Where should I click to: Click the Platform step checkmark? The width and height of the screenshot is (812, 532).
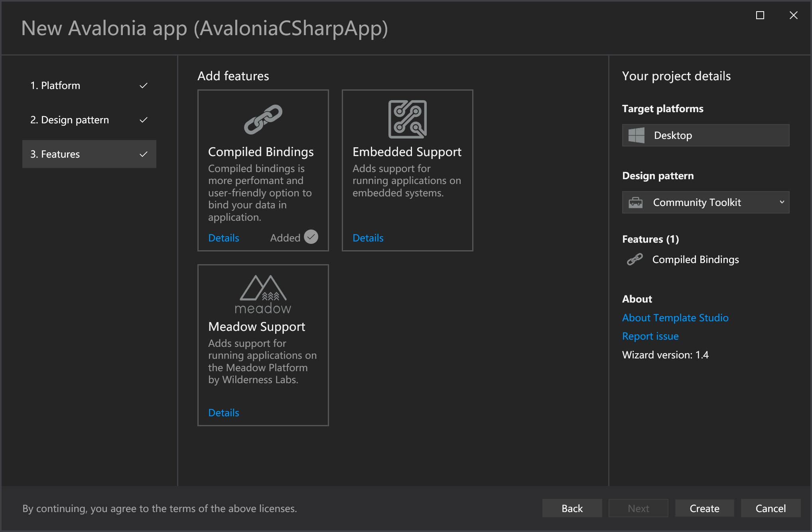144,85
